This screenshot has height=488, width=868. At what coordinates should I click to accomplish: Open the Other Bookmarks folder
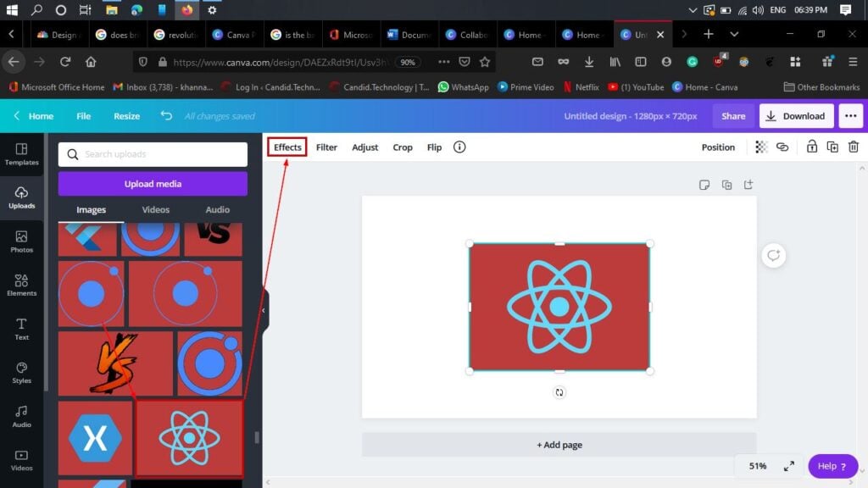[821, 87]
